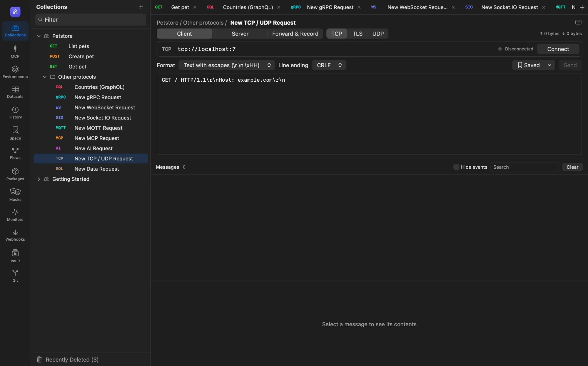The height and width of the screenshot is (366, 588).
Task: Focus the collections Filter field
Action: (91, 20)
